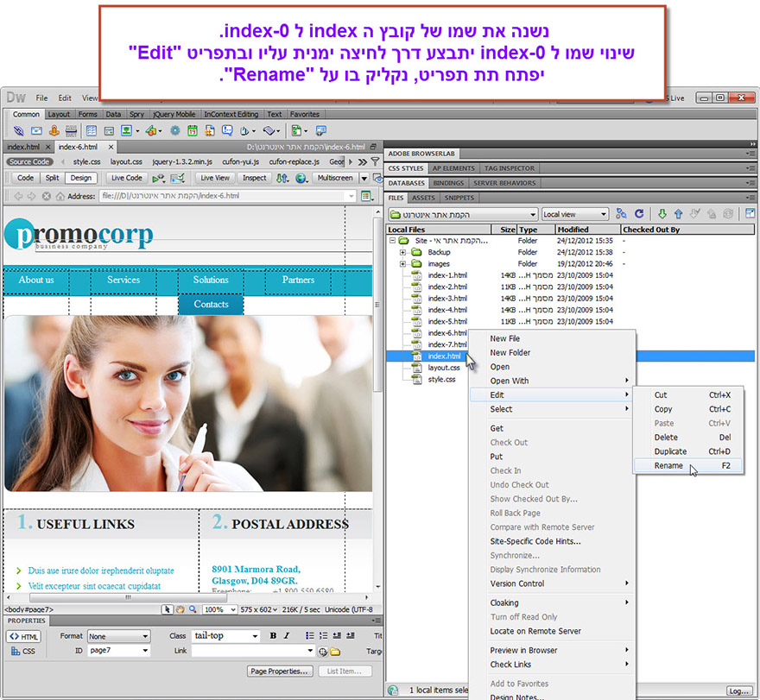760x700 pixels.
Task: Click the Services navigation link on page
Action: 123,280
